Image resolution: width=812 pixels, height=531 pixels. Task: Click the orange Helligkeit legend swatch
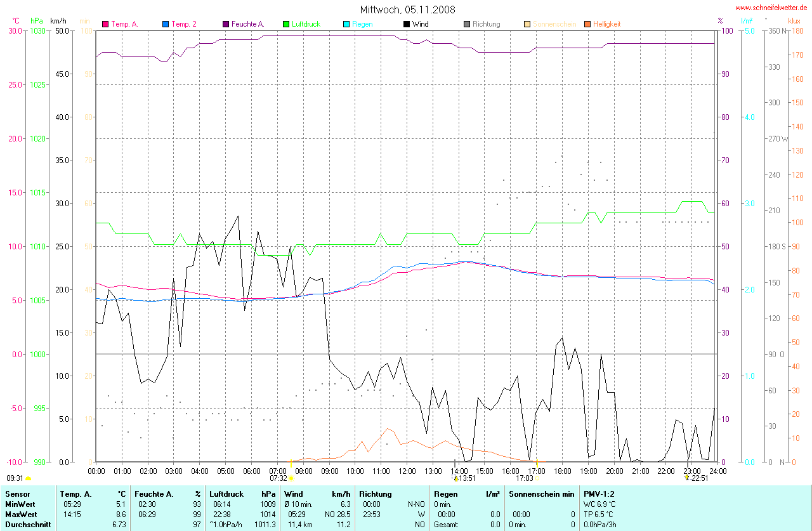point(587,24)
